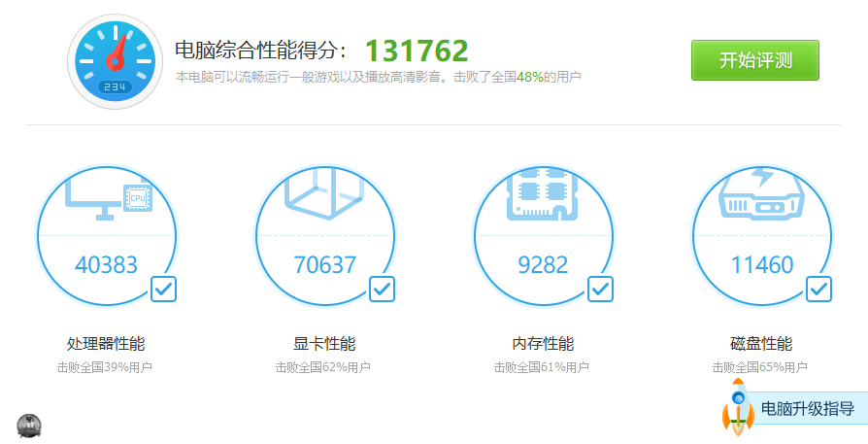
Task: Click the rocket upgrade icon
Action: click(x=738, y=408)
